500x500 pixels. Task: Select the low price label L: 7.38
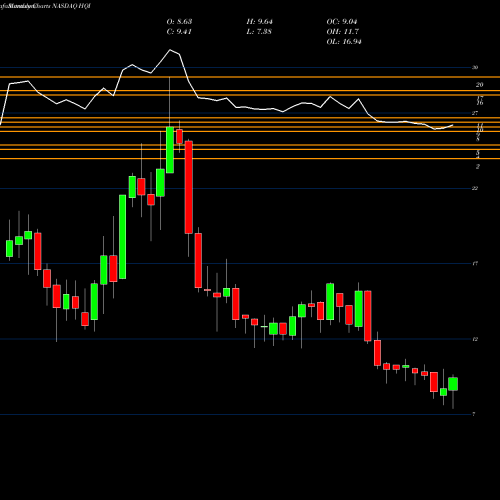(x=259, y=32)
